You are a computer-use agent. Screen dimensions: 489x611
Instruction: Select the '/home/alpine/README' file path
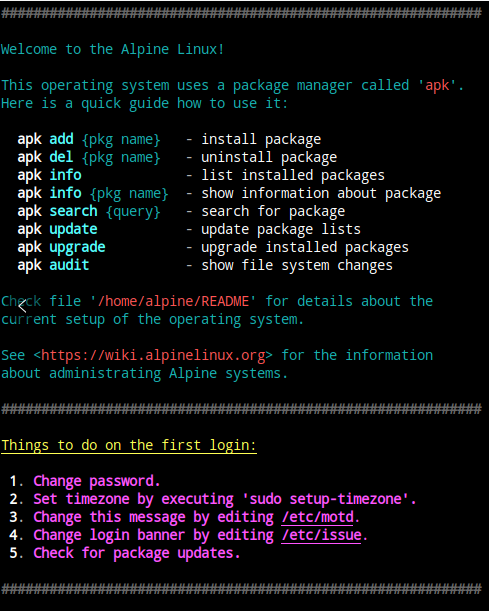(x=173, y=301)
